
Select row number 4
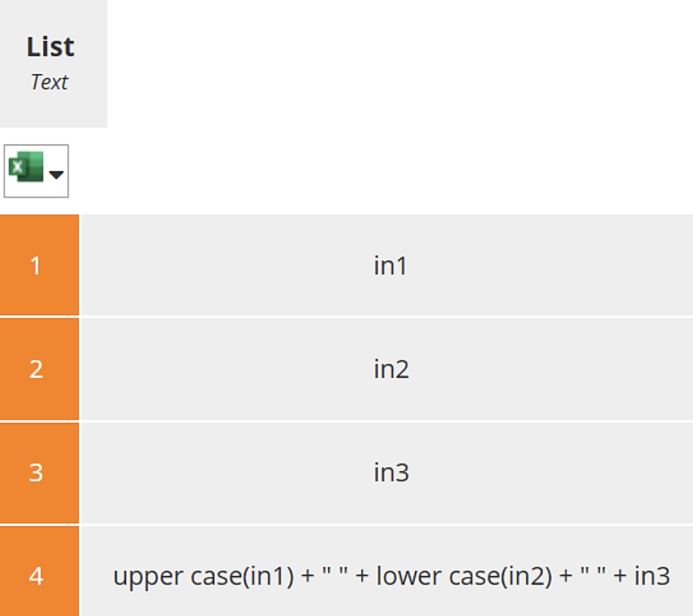click(x=37, y=576)
